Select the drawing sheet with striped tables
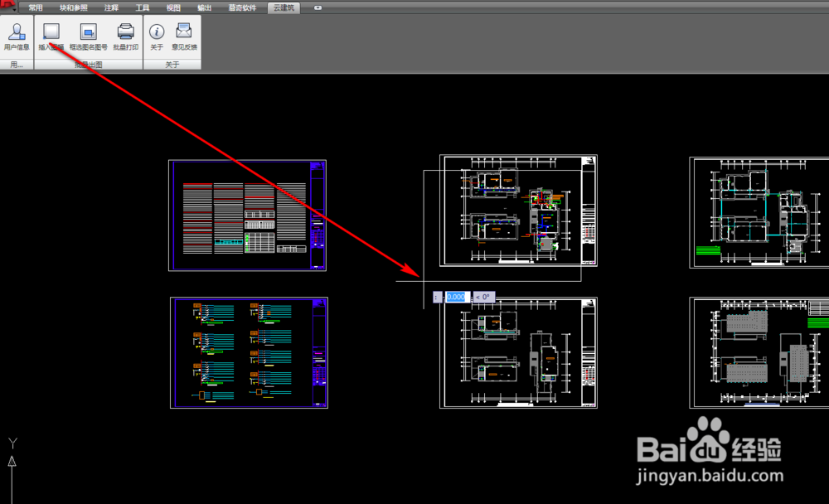Viewport: 829px width, 504px height. tap(247, 216)
